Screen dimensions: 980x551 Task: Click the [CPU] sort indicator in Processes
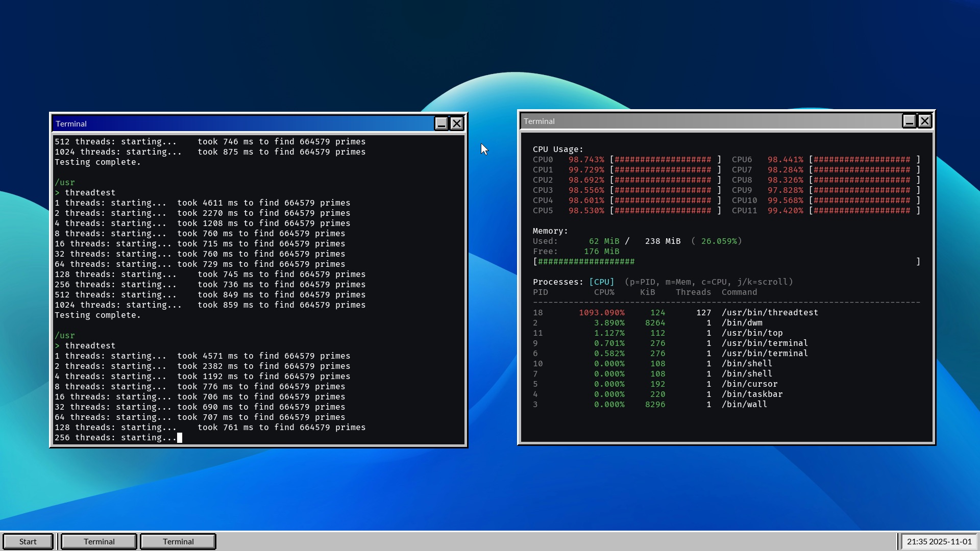coord(601,282)
